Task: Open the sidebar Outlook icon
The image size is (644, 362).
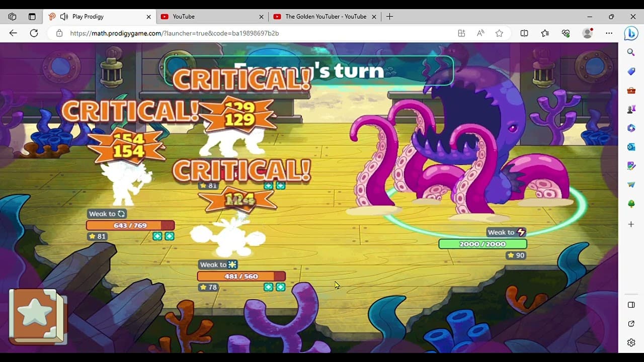Action: pos(631,147)
